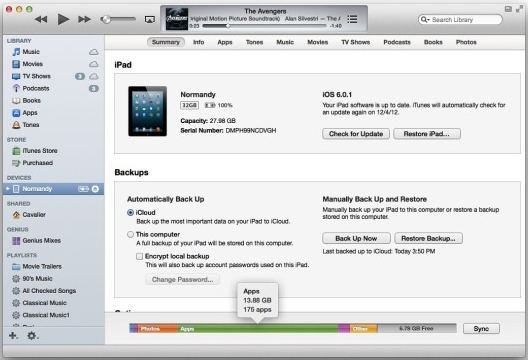Click the Serial Number text
Viewport: 528px width, 360px height.
pos(228,130)
